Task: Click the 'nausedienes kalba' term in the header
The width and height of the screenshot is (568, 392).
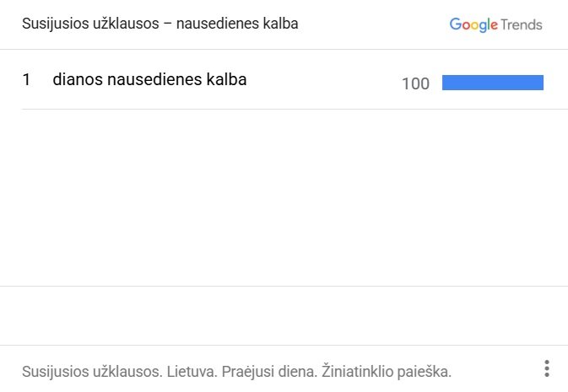Action: click(237, 24)
